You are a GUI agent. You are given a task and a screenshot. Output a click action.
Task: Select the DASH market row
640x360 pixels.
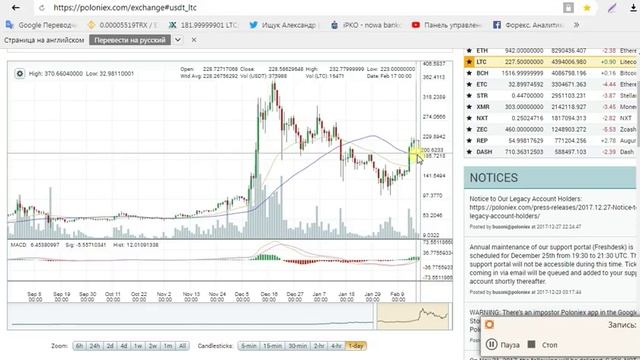(x=550, y=152)
